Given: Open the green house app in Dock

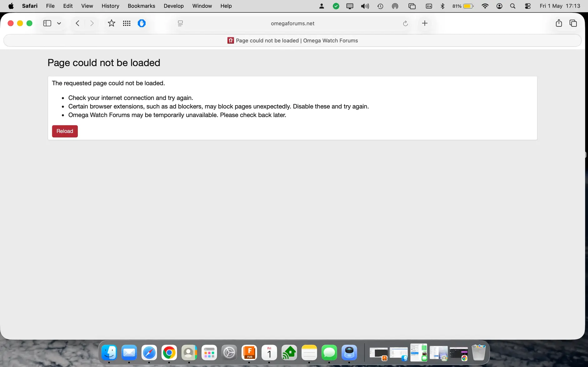Looking at the screenshot, I should click(x=289, y=353).
